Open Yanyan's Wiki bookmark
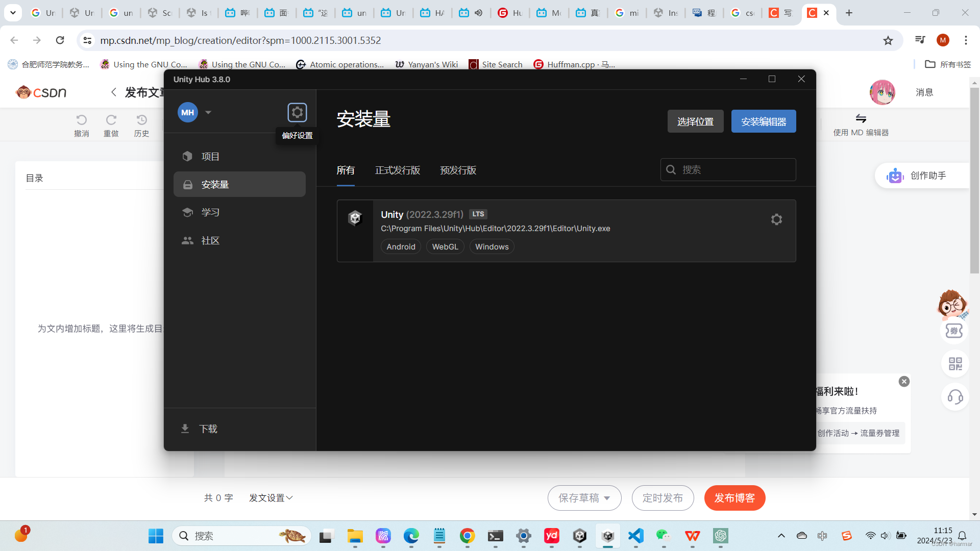 [x=426, y=64]
